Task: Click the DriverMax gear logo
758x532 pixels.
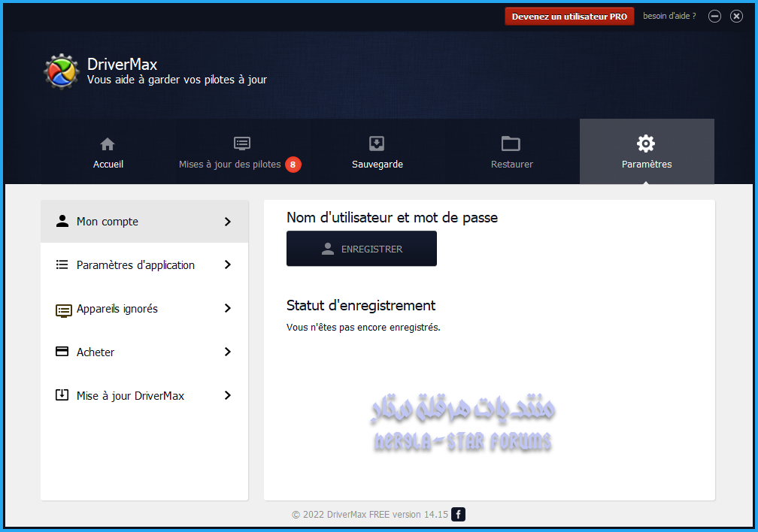Action: [61, 72]
